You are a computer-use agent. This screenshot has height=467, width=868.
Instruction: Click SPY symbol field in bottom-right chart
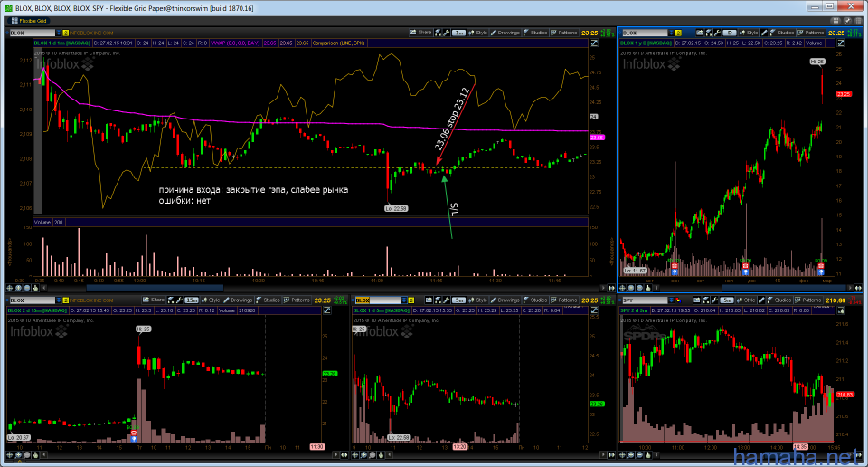(645, 300)
